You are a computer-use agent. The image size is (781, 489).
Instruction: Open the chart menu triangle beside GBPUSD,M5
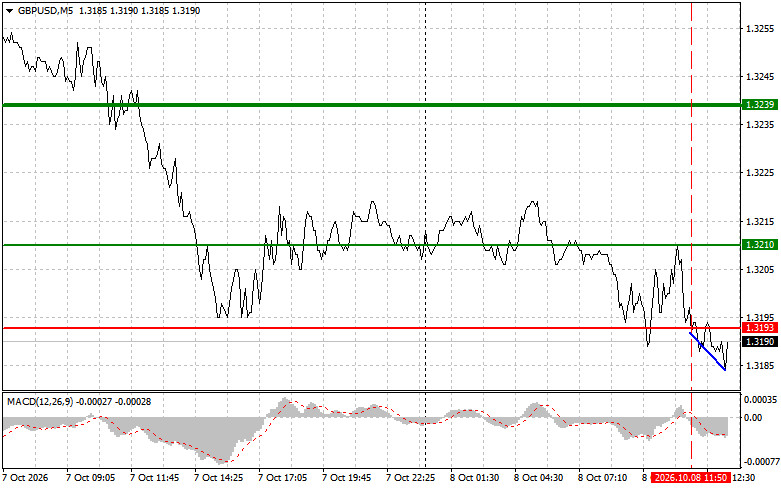click(x=9, y=10)
